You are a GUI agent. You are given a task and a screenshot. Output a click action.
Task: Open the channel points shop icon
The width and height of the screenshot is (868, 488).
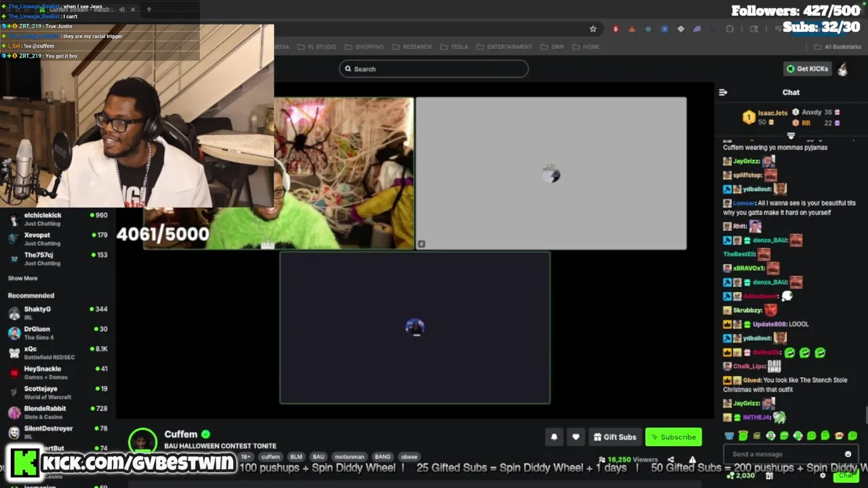click(769, 476)
